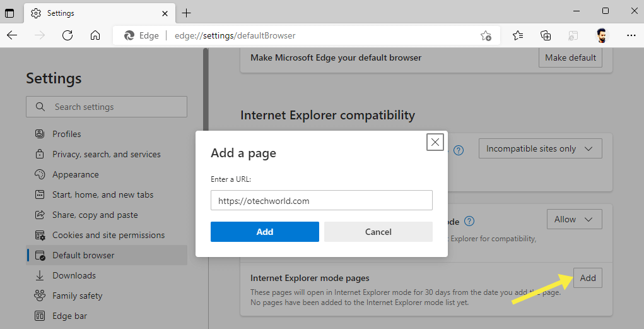The height and width of the screenshot is (329, 644).
Task: Click the Search settings field
Action: coord(107,107)
